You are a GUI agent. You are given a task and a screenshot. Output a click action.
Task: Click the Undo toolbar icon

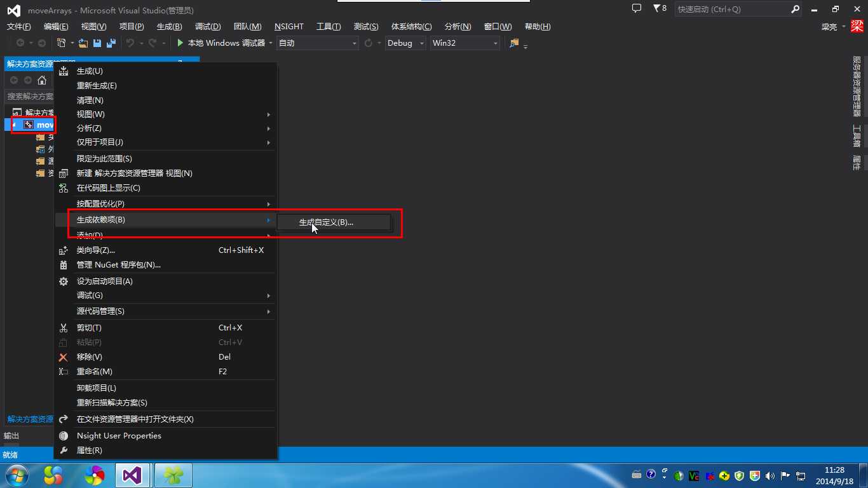pos(130,43)
